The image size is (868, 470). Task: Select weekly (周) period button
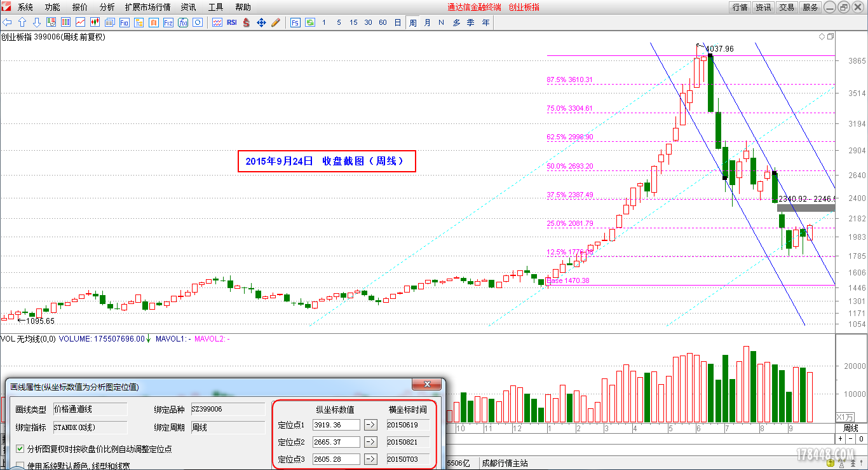coord(412,22)
